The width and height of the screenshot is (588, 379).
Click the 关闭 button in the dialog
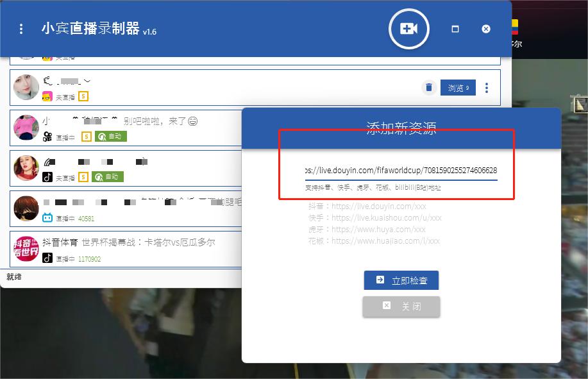(401, 307)
